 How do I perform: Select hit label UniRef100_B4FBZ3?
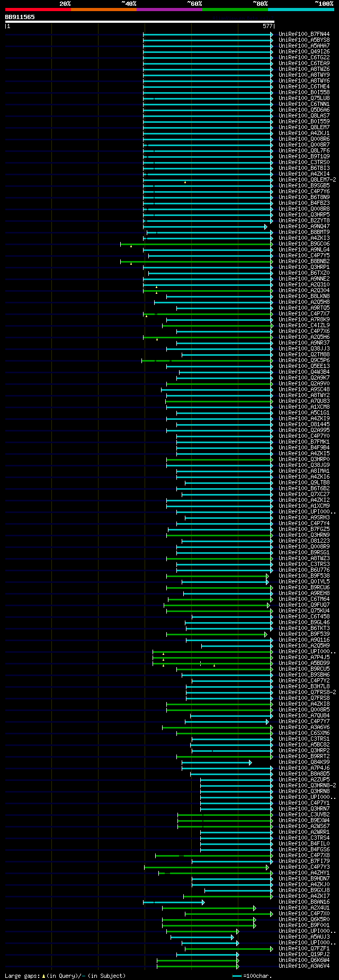(x=304, y=203)
